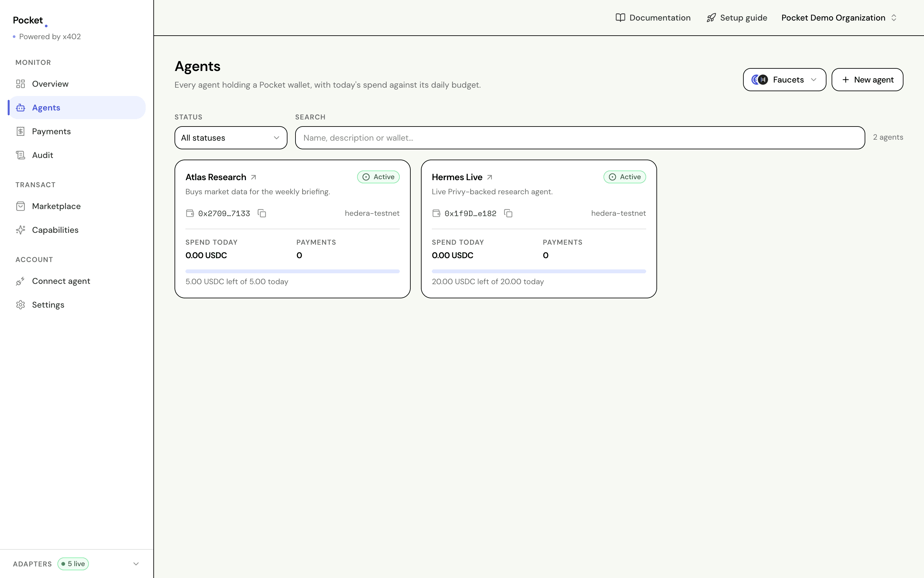Click the Setup guide rocket icon

[x=711, y=18]
